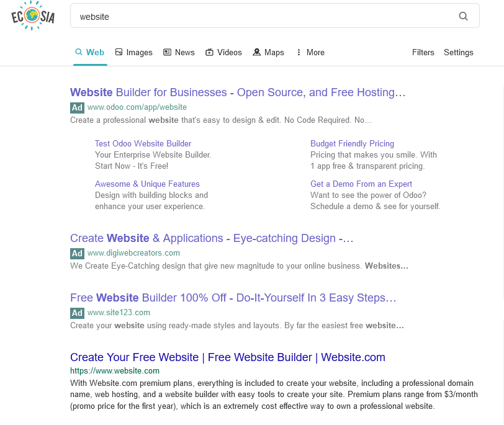The width and height of the screenshot is (504, 425).
Task: Click the 'We Create Eye-Catching design' description
Action: click(x=239, y=266)
